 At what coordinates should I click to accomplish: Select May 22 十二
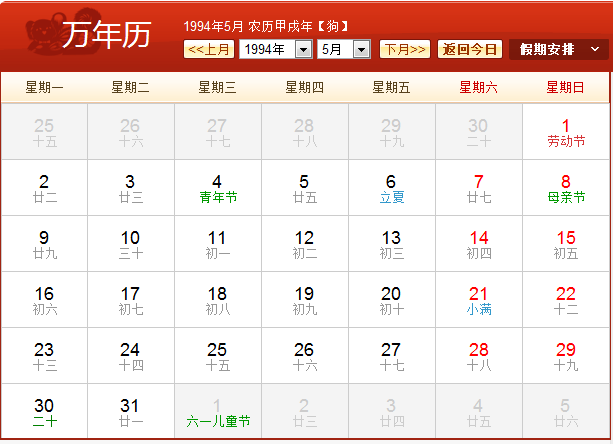pyautogui.click(x=566, y=300)
